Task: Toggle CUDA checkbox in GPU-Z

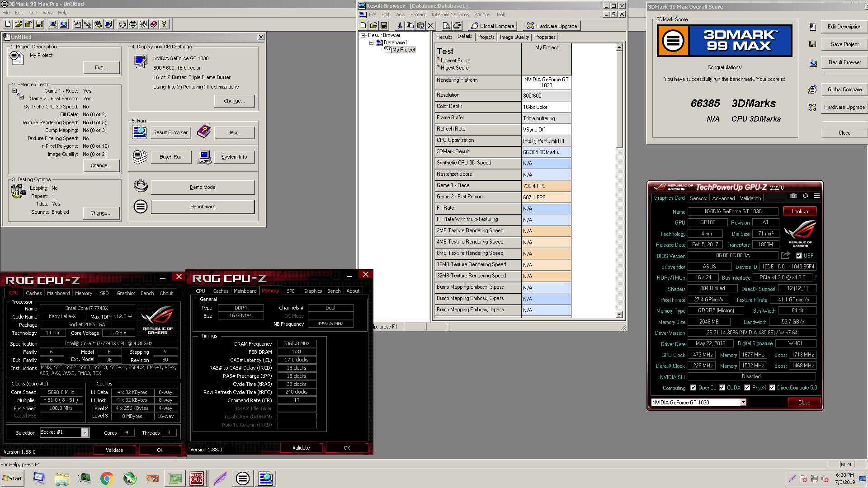Action: click(722, 388)
